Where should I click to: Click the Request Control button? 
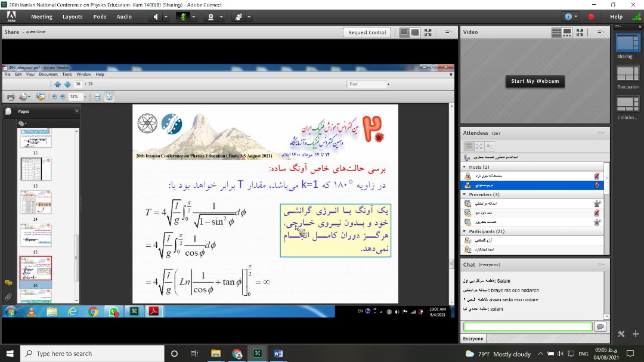367,33
